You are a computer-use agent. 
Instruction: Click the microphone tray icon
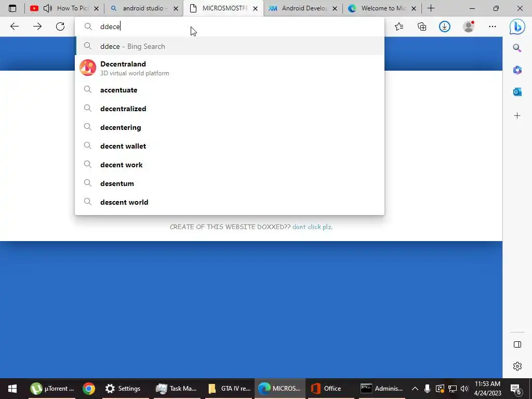(427, 389)
